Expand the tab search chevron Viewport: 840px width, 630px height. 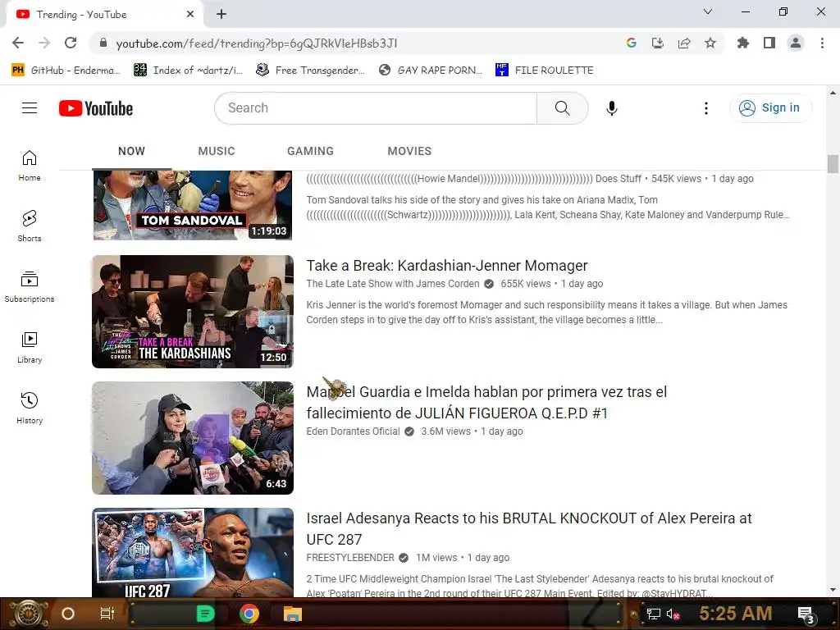(708, 11)
